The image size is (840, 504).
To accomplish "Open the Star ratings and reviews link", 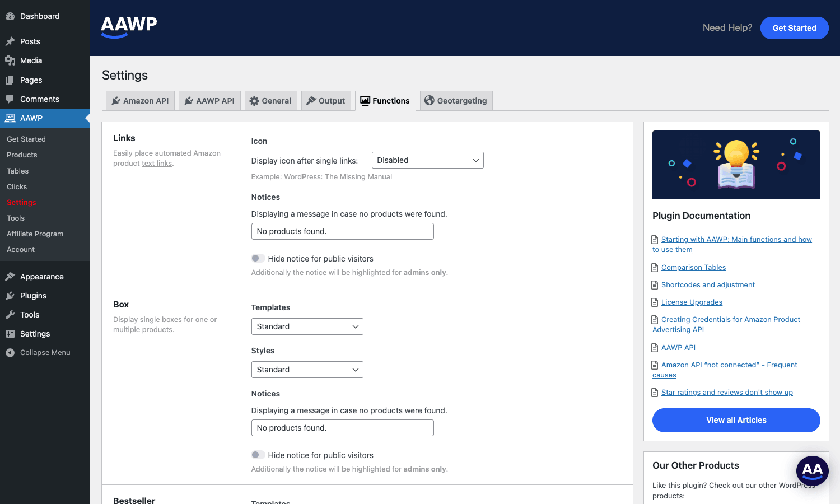I will (727, 393).
